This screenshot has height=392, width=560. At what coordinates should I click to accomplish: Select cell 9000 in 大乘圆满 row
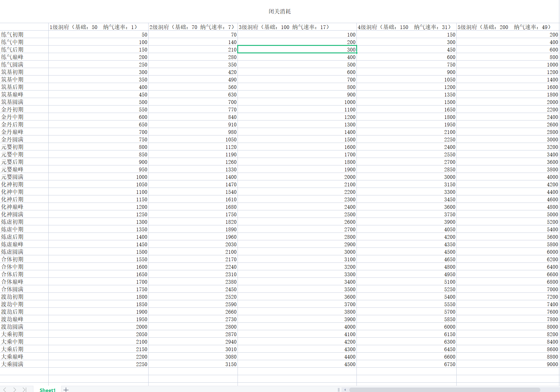point(508,364)
